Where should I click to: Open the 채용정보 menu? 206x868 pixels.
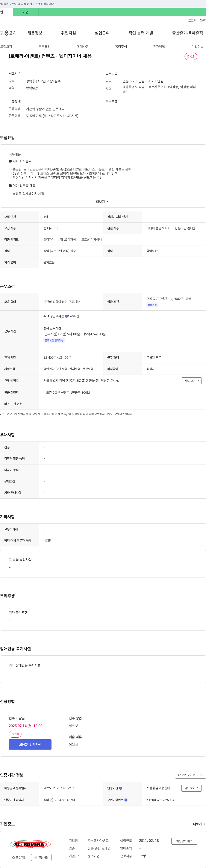[x=35, y=33]
